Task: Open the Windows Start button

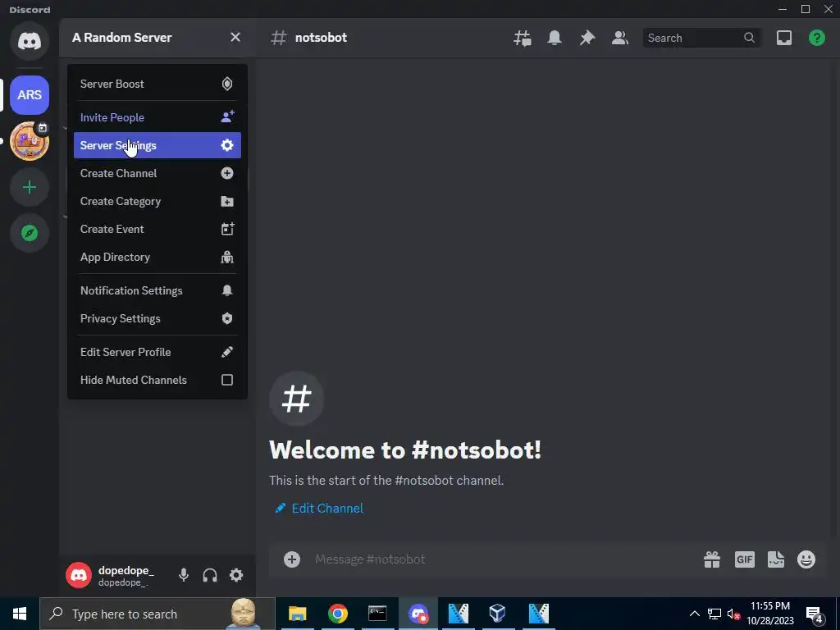Action: pos(20,614)
